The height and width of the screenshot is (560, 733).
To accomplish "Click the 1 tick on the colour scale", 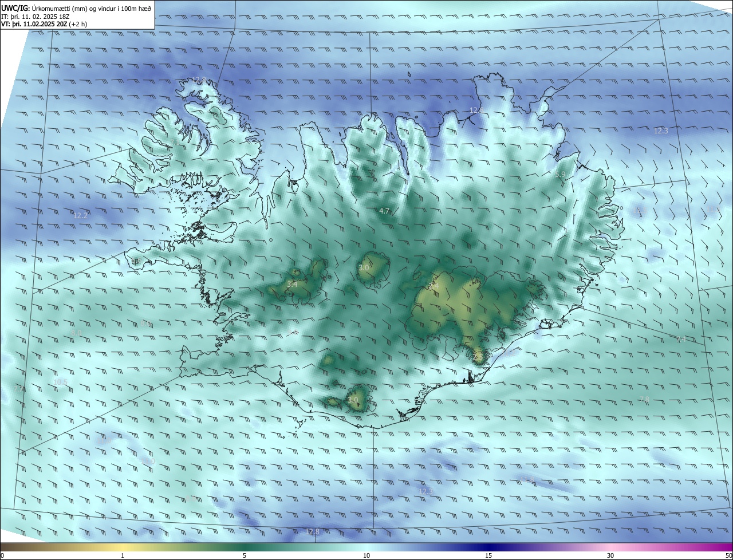I will [123, 555].
